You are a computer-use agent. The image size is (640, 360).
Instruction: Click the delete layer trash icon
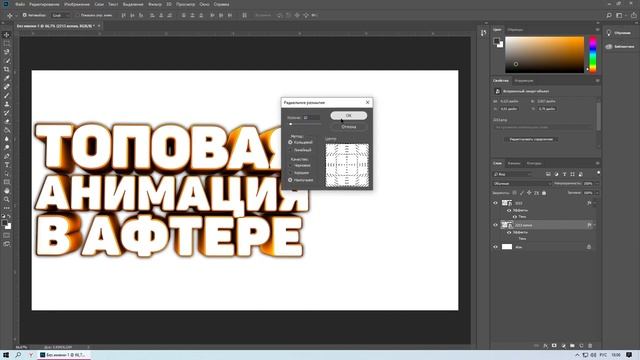(x=590, y=346)
